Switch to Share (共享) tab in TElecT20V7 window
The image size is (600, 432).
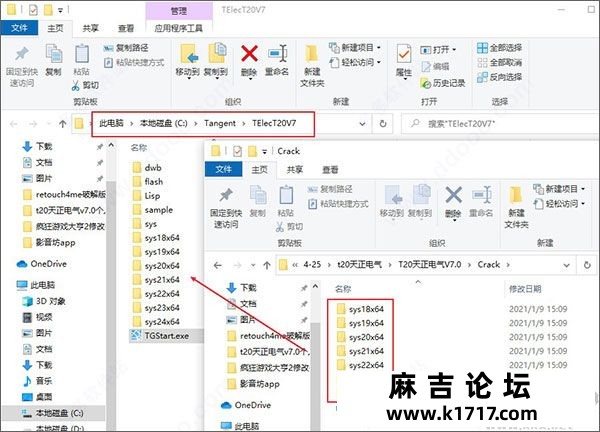pos(91,28)
